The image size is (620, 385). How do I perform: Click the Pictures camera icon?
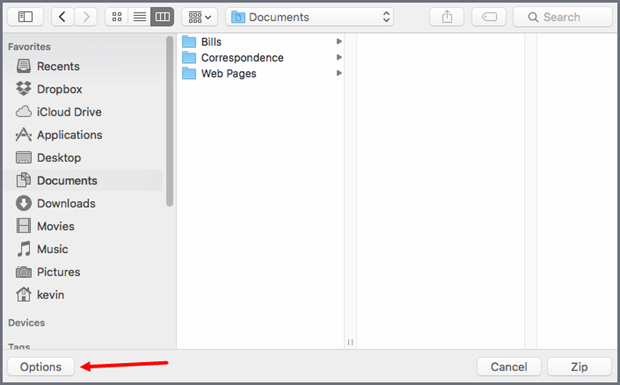click(24, 272)
